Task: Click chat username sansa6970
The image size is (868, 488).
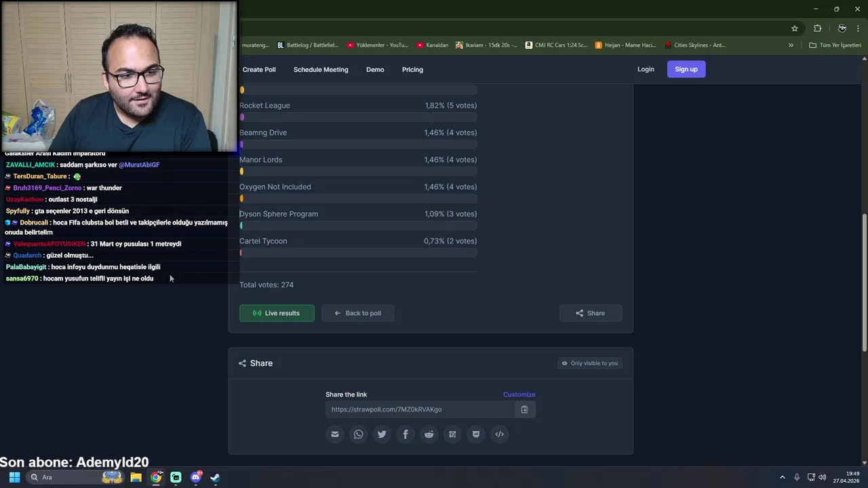Action: [22, 279]
